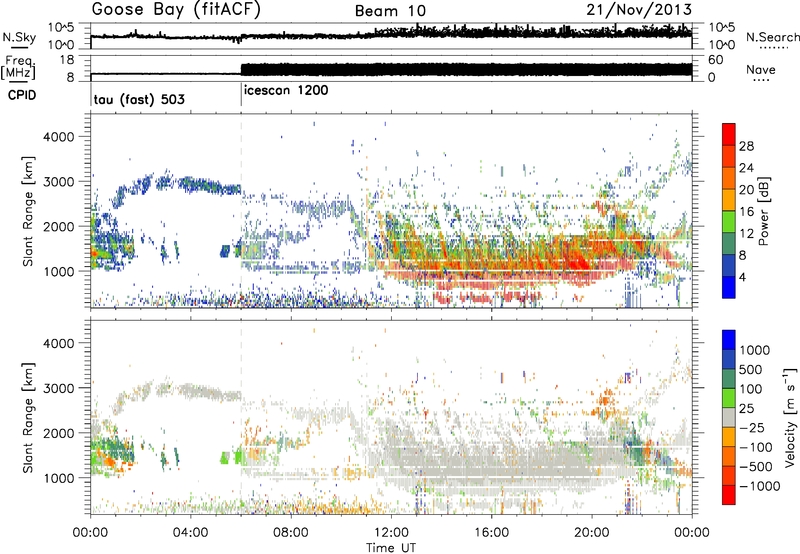Click the 'Time UT' axis label
Image resolution: width=800 pixels, height=554 pixels.
391,547
